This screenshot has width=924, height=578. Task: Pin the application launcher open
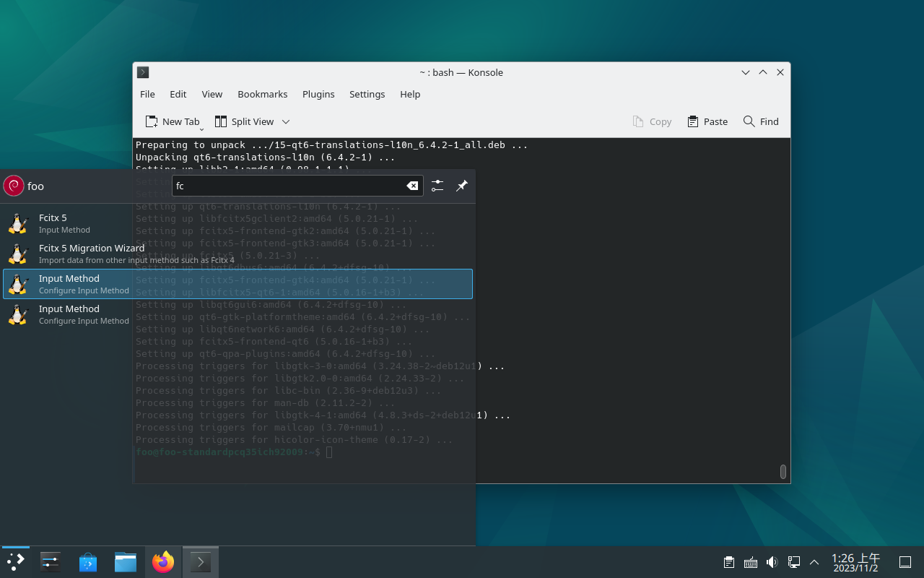462,186
